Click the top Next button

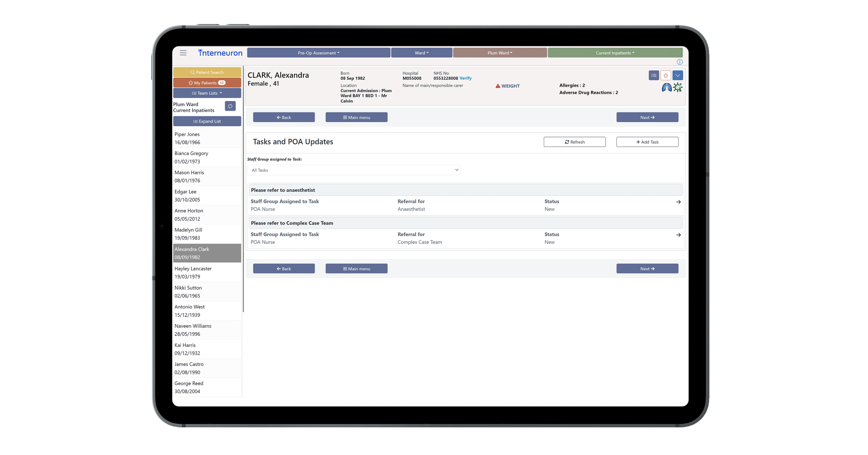tap(647, 117)
